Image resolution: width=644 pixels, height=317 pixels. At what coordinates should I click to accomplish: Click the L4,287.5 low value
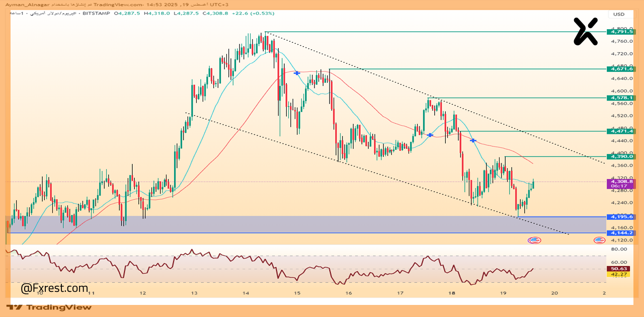click(x=187, y=14)
